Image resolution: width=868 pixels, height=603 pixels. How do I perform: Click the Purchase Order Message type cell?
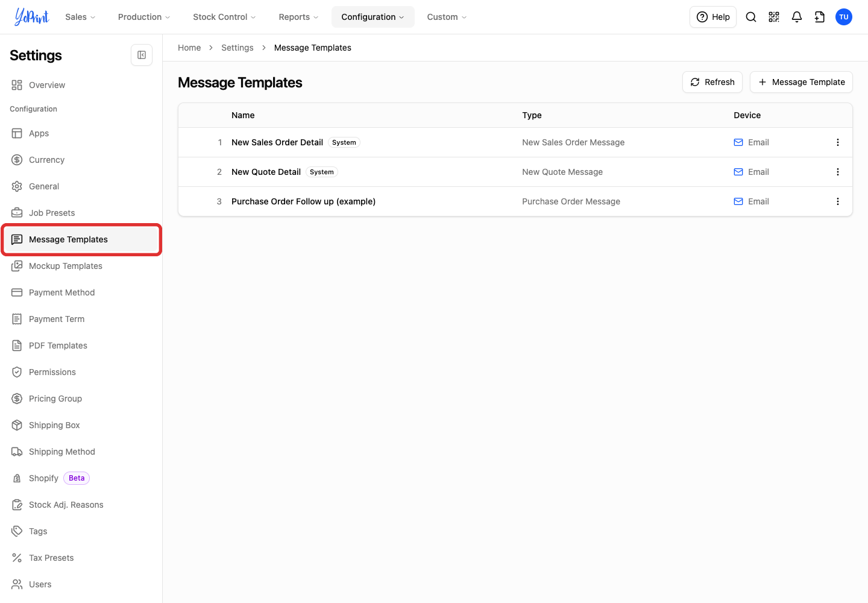click(x=571, y=201)
